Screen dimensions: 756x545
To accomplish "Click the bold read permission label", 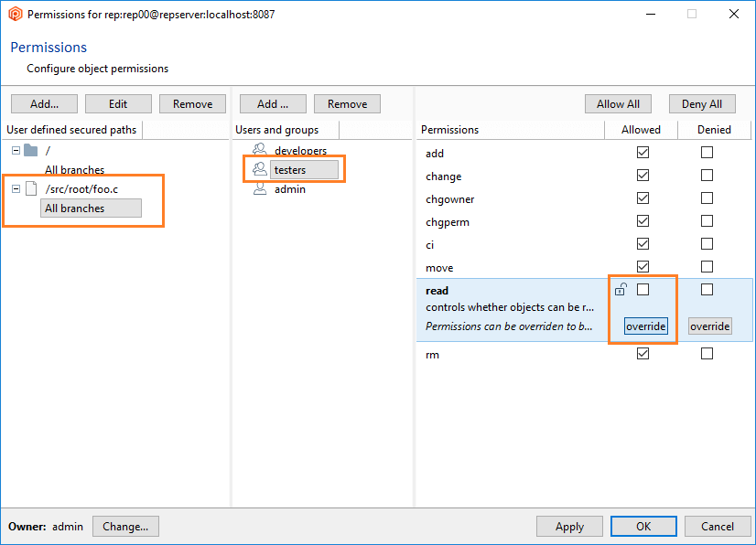I will (437, 291).
